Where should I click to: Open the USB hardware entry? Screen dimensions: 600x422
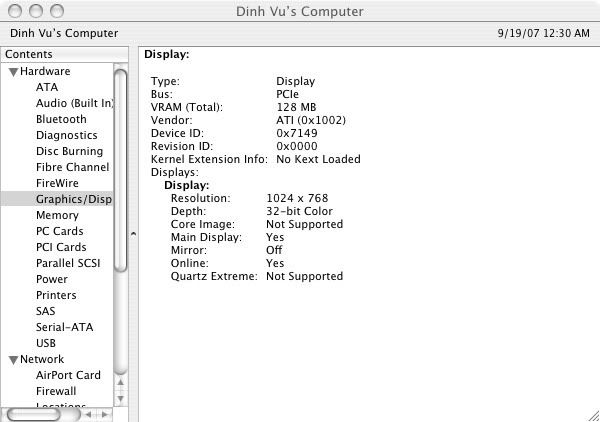(46, 343)
